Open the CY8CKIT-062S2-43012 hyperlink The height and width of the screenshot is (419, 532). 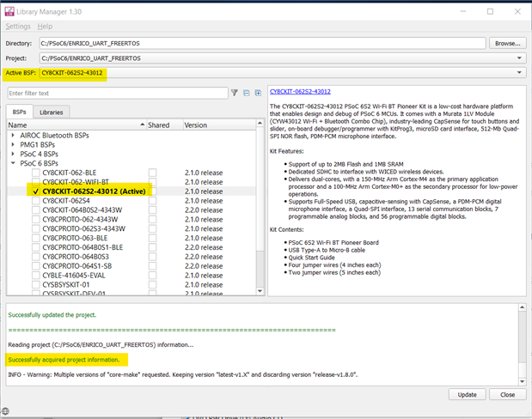tap(301, 91)
